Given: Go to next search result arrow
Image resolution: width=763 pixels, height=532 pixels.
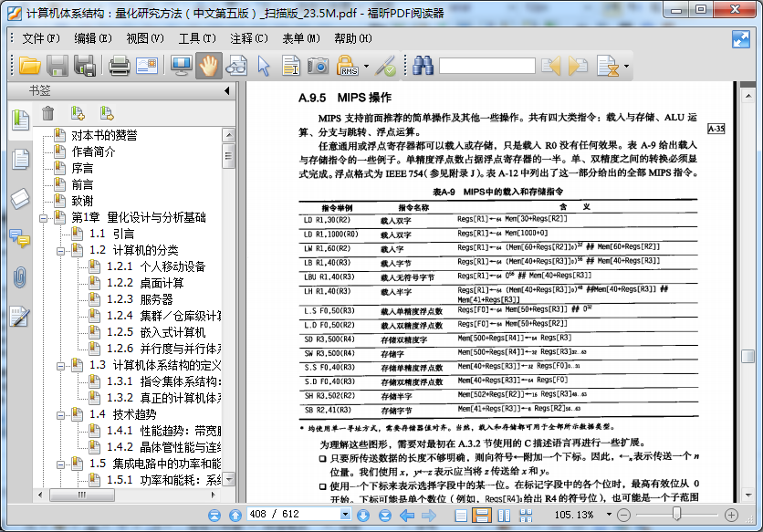Looking at the screenshot, I should click(x=578, y=65).
